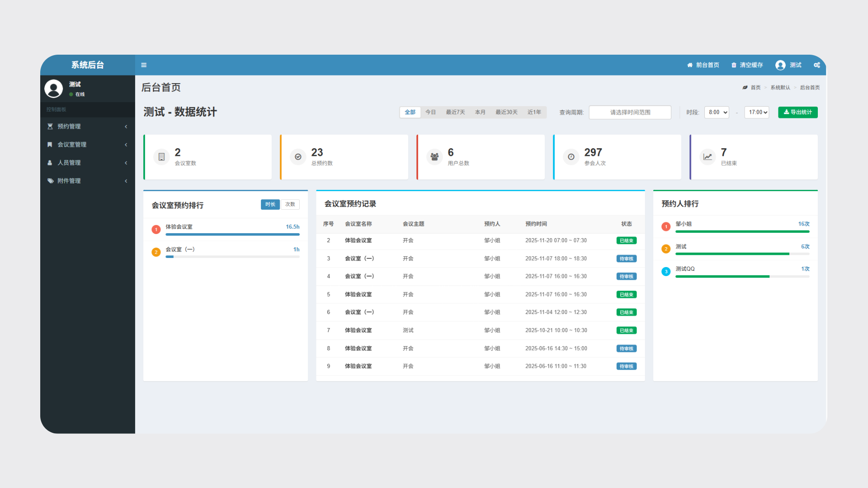
Task: Click the 已结束 badge in row 6
Action: [627, 313]
